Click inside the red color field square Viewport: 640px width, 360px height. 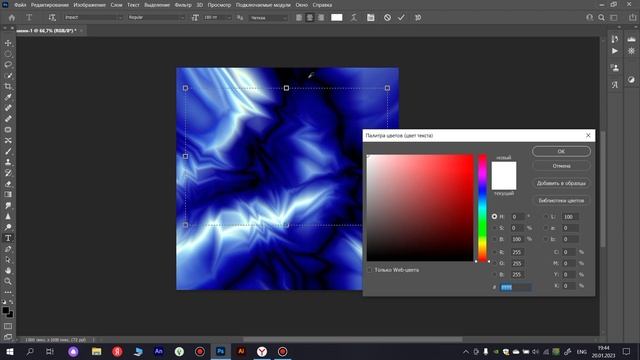[420, 208]
